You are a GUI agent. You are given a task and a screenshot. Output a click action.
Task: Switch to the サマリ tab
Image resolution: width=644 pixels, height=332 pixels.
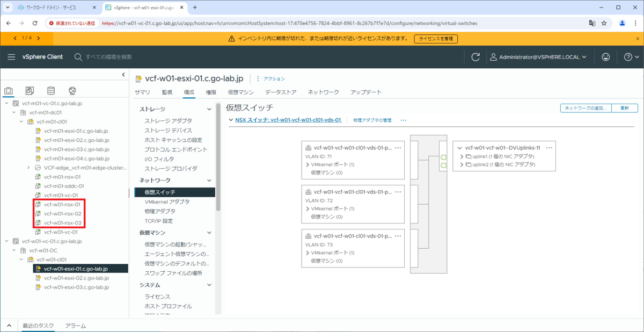pyautogui.click(x=142, y=92)
